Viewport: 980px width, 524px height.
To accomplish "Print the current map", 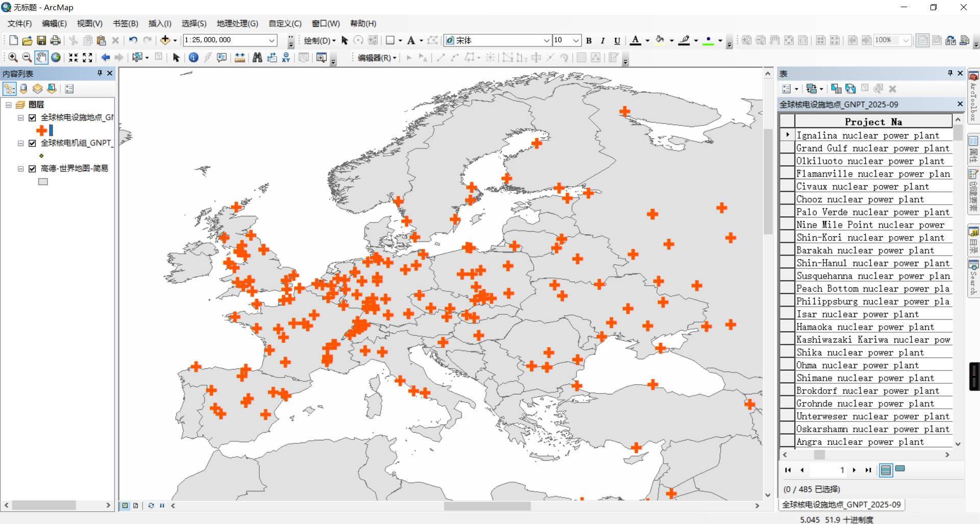I will (x=56, y=40).
